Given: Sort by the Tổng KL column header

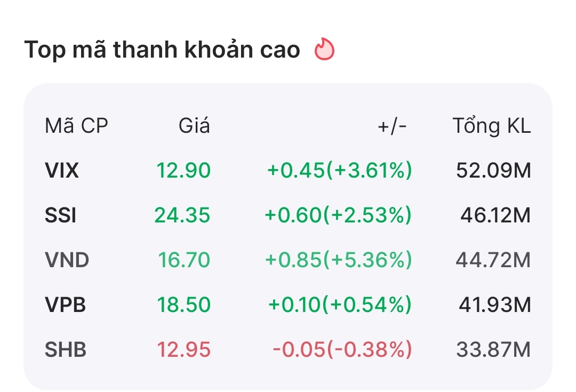Looking at the screenshot, I should (x=491, y=126).
